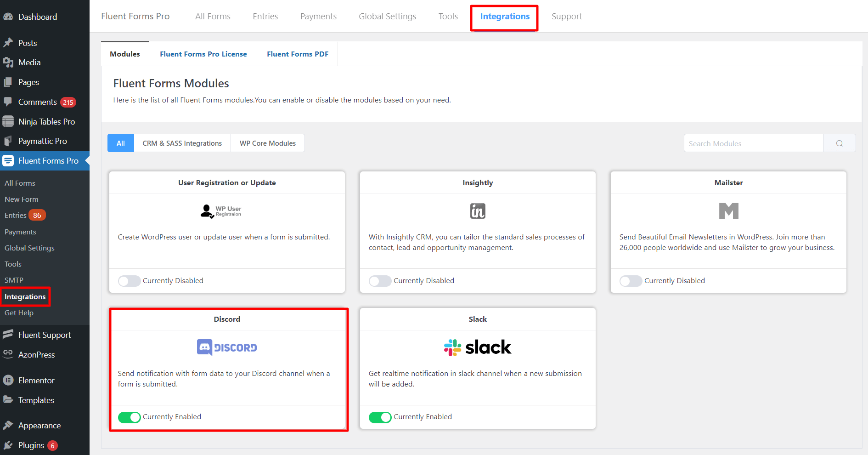868x455 pixels.
Task: Click the Plugins 6 update badge
Action: [53, 445]
